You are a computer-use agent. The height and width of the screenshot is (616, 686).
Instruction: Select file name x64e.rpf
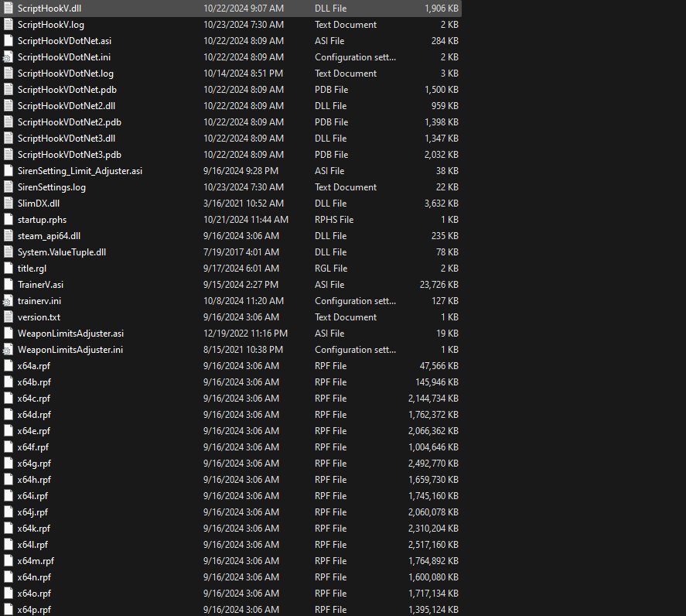coord(34,431)
